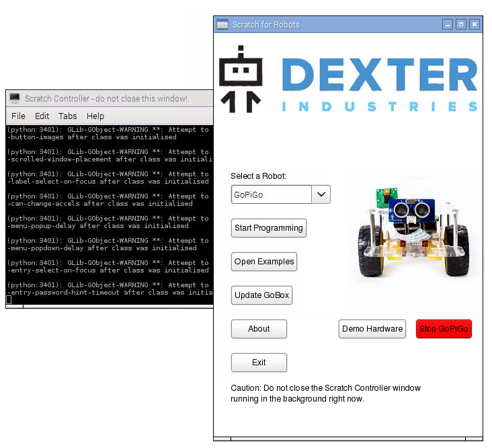Click the terminal line beginning '-scrolled-window-placement'
This screenshot has height=448, width=492.
pyautogui.click(x=110, y=159)
